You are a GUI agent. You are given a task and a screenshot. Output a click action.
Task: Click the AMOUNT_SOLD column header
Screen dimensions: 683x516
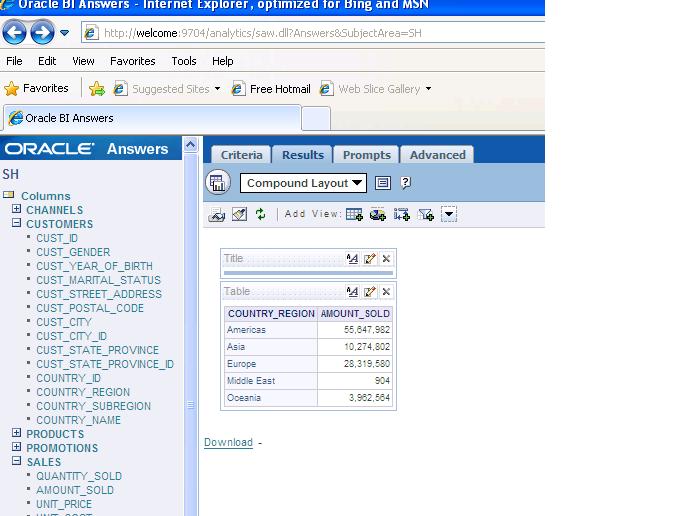pyautogui.click(x=355, y=314)
